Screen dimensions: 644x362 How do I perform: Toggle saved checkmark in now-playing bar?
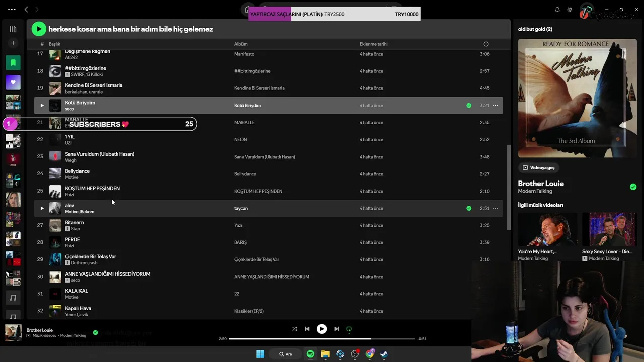(x=95, y=332)
